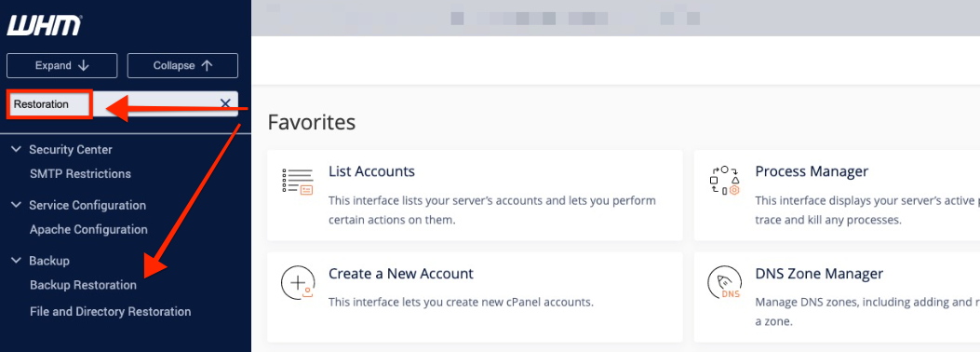This screenshot has height=352, width=980.
Task: Clear the search field with X
Action: 225,103
